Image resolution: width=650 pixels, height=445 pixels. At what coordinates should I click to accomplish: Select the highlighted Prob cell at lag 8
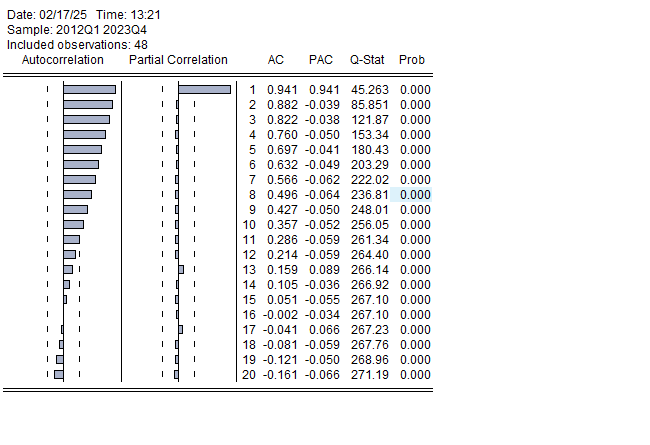click(414, 195)
